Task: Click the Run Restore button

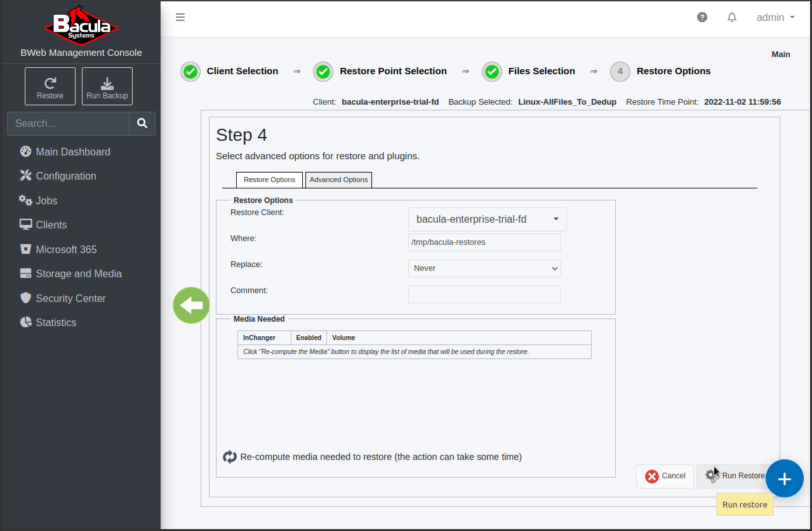Action: pos(736,476)
